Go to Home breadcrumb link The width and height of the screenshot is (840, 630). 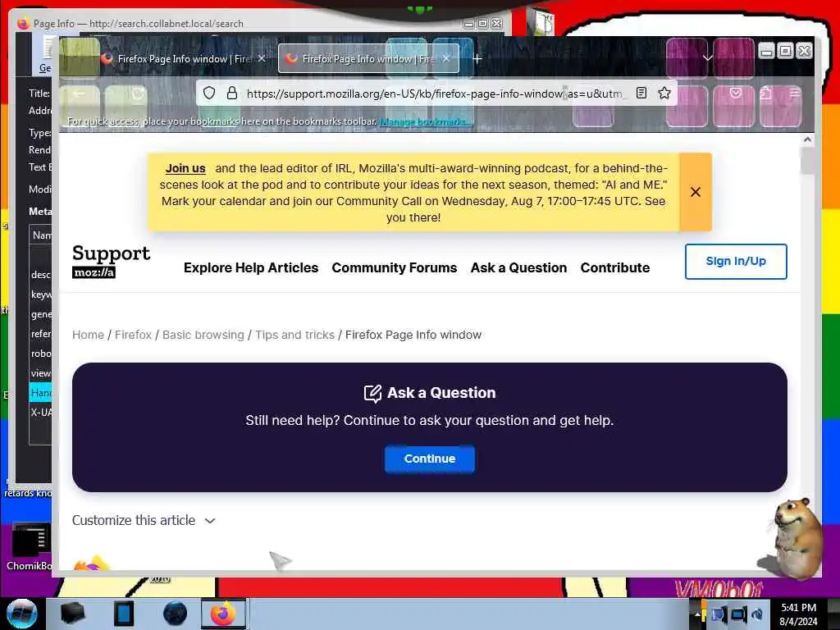[88, 335]
